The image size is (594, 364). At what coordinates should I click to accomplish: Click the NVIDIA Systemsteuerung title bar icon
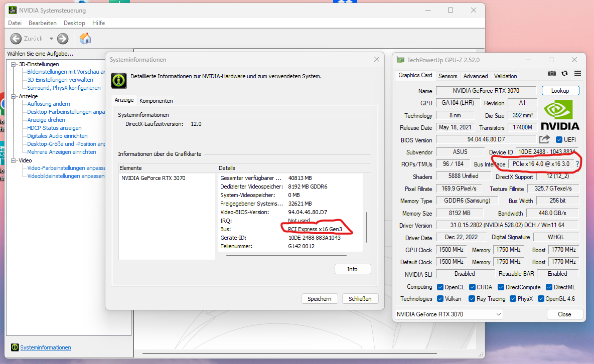coord(13,10)
